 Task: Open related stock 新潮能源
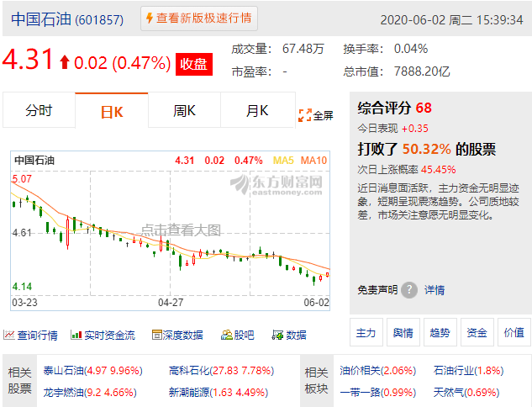click(x=219, y=393)
